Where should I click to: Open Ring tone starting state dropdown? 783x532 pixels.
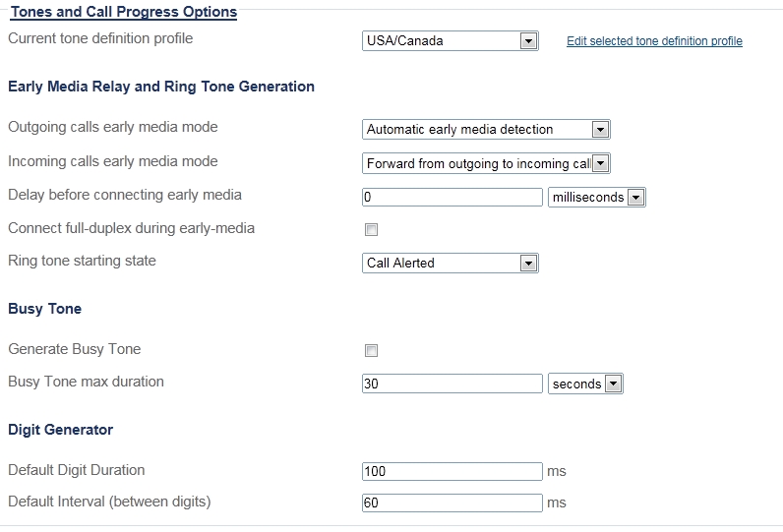[450, 263]
